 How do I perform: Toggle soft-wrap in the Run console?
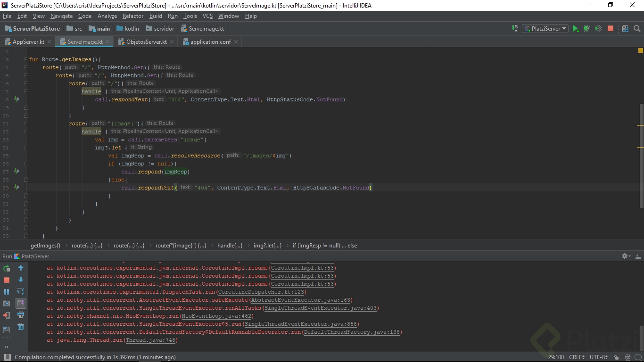21,291
